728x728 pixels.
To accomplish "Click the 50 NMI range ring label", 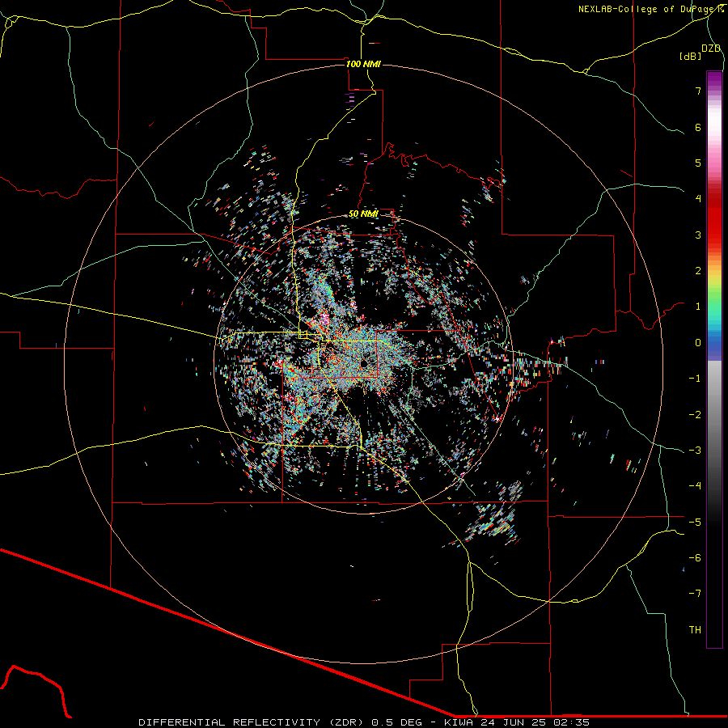I will (x=363, y=214).
